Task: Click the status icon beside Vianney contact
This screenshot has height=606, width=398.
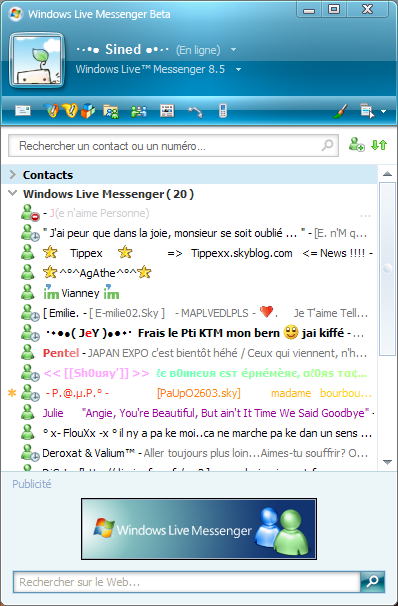Action: pos(28,293)
